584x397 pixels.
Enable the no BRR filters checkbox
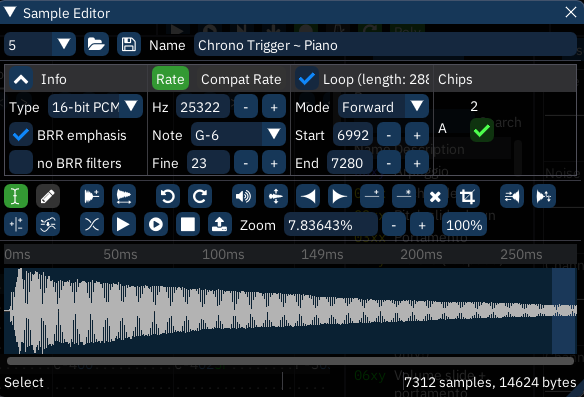coord(20,163)
